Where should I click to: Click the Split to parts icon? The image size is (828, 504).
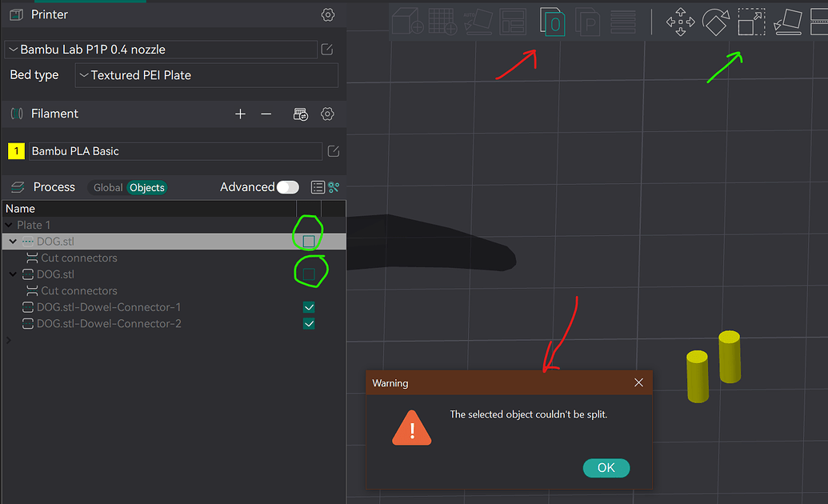(587, 22)
